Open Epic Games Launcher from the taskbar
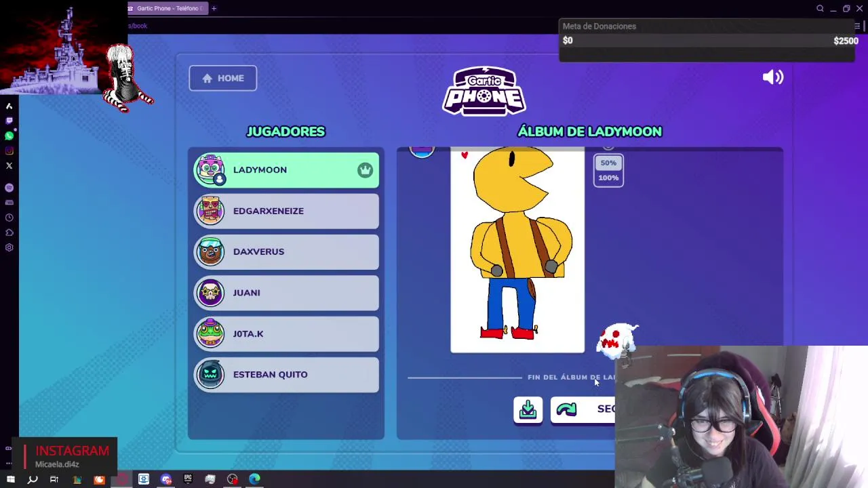This screenshot has height=488, width=868. [x=188, y=480]
